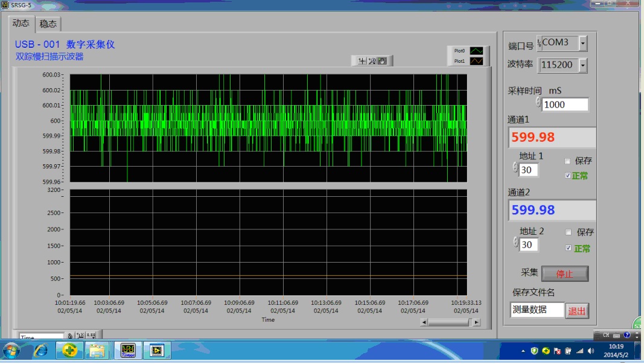Click the lower plot orange trace
The image size is (644, 364).
tap(268, 276)
